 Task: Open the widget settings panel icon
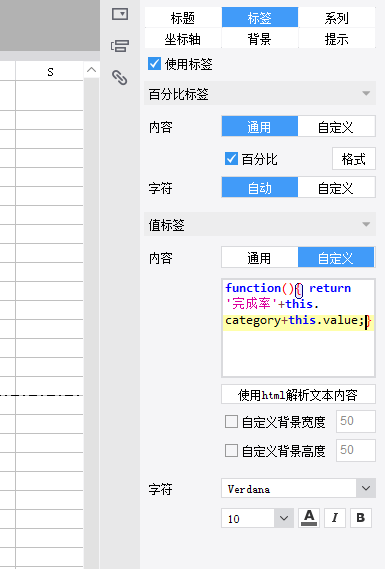pyautogui.click(x=120, y=14)
